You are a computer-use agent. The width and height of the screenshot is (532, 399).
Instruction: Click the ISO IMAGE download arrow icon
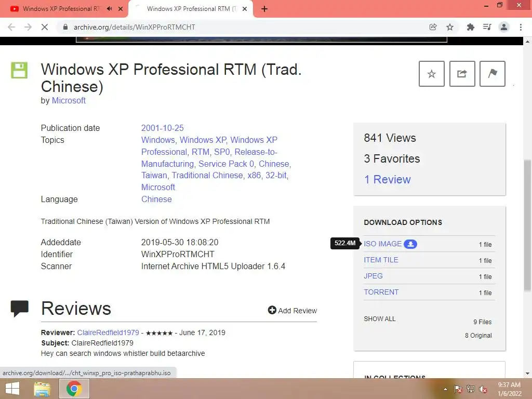(x=410, y=244)
